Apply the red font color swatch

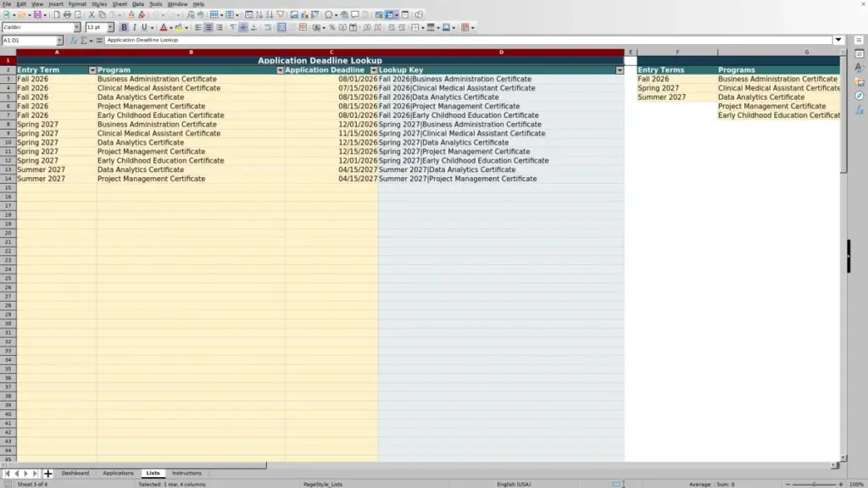tap(164, 27)
